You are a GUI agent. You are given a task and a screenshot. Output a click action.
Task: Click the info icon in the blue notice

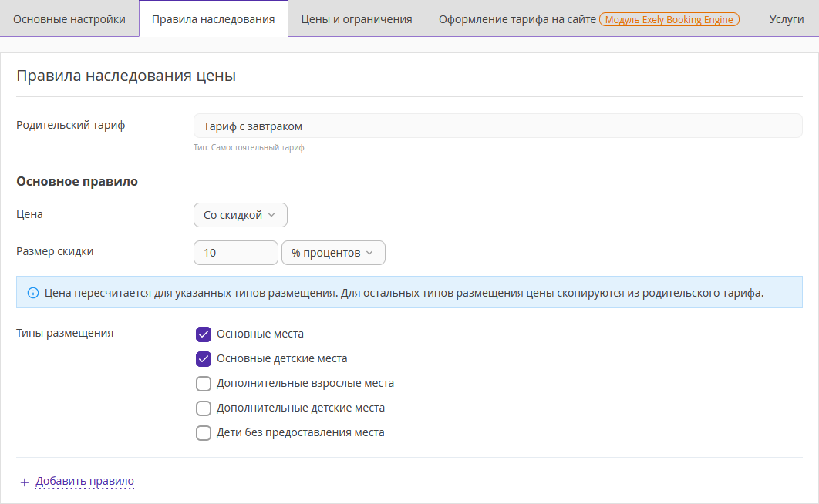click(x=33, y=293)
